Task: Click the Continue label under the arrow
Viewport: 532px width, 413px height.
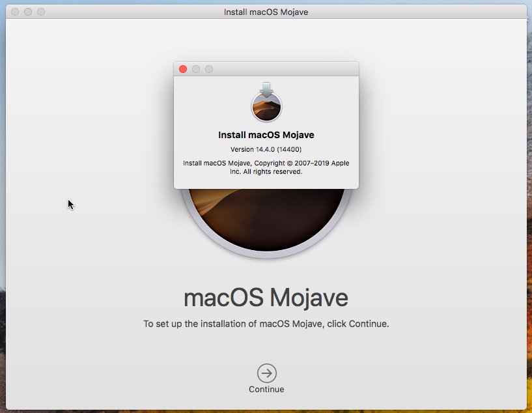Action: coord(266,390)
